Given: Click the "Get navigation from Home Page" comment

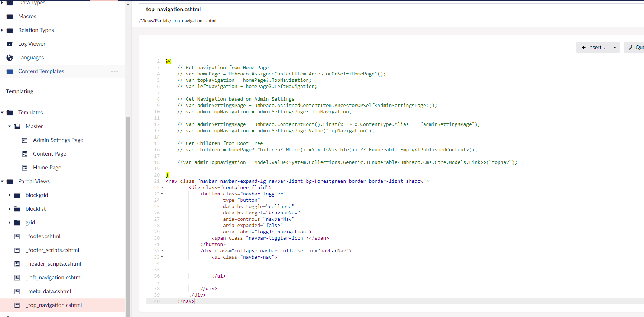Looking at the screenshot, I should tap(223, 68).
